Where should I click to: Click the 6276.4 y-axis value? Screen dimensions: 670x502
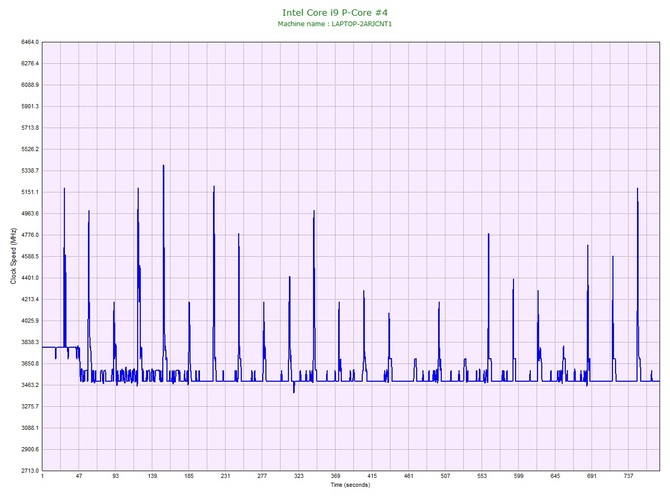click(x=30, y=64)
